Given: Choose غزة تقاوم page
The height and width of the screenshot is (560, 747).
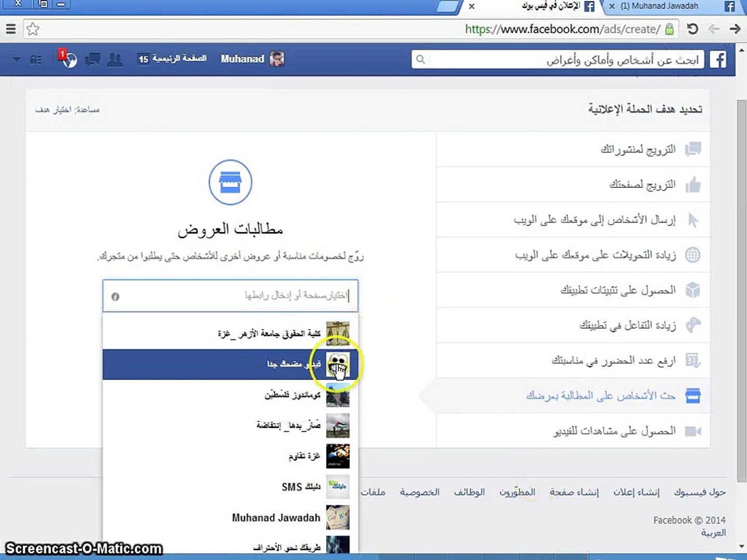Looking at the screenshot, I should tap(230, 456).
